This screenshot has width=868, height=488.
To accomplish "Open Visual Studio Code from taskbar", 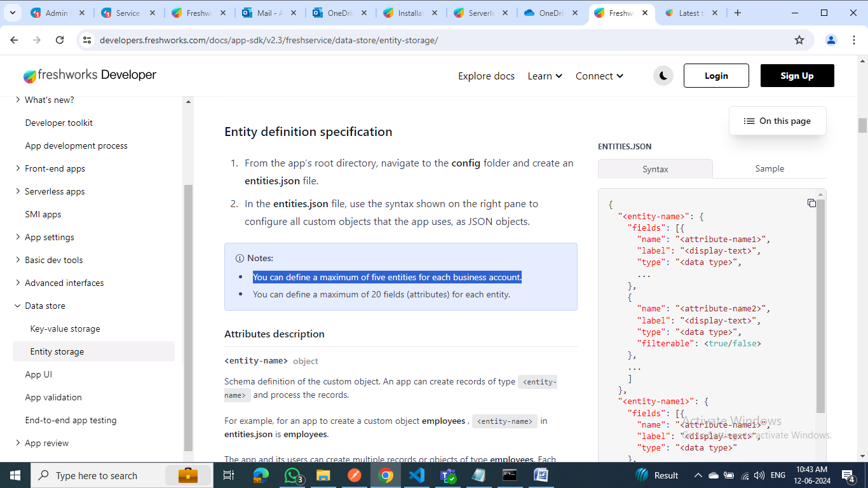I will pyautogui.click(x=417, y=475).
